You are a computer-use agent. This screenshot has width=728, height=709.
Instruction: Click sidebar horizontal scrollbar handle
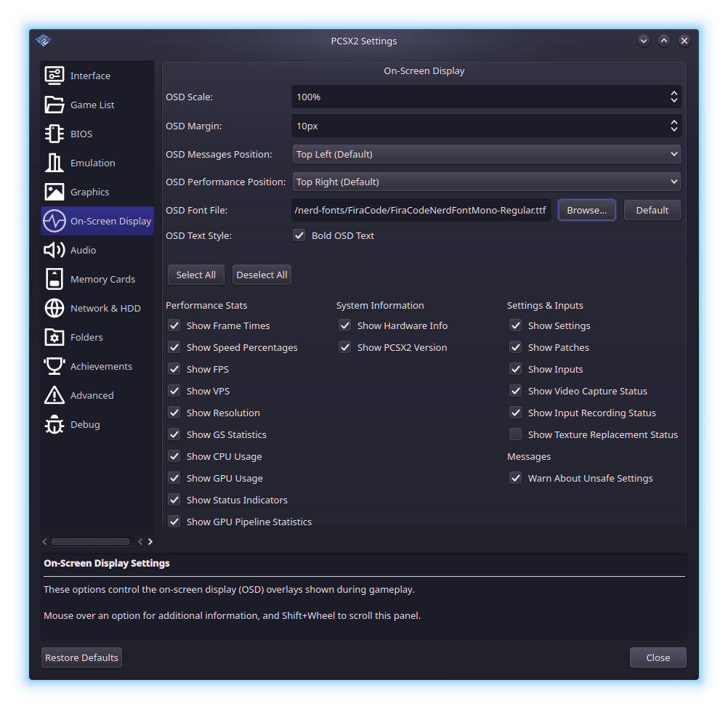[90, 541]
